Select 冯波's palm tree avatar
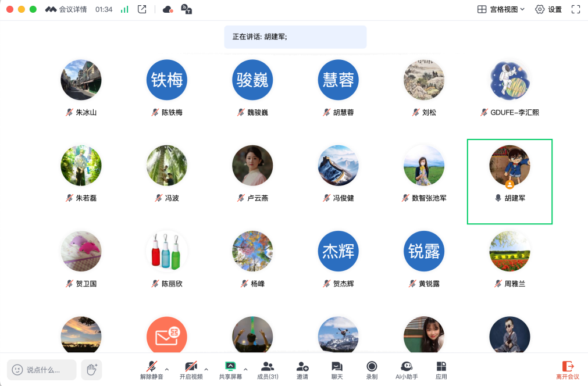The width and height of the screenshot is (588, 386). (167, 166)
